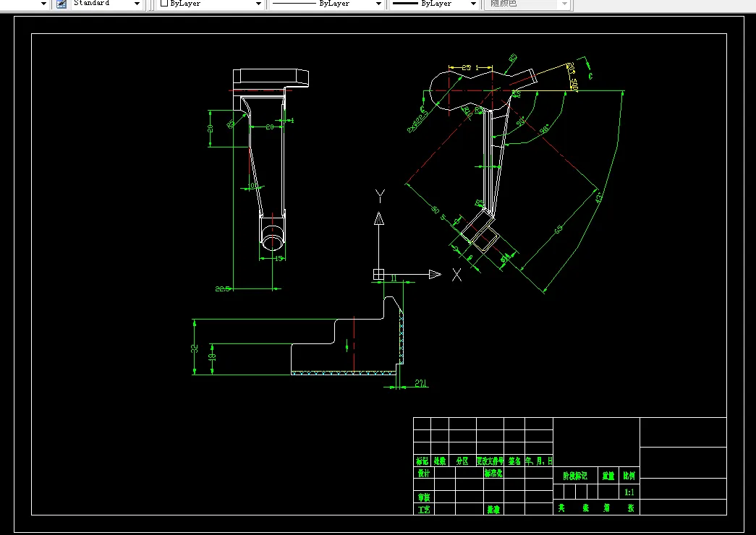Select the 58° angular dimension text

[544, 129]
